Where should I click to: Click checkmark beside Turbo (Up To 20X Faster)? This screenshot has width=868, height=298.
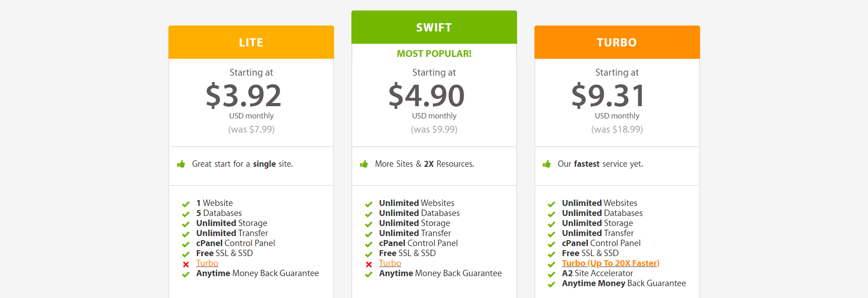tap(551, 264)
